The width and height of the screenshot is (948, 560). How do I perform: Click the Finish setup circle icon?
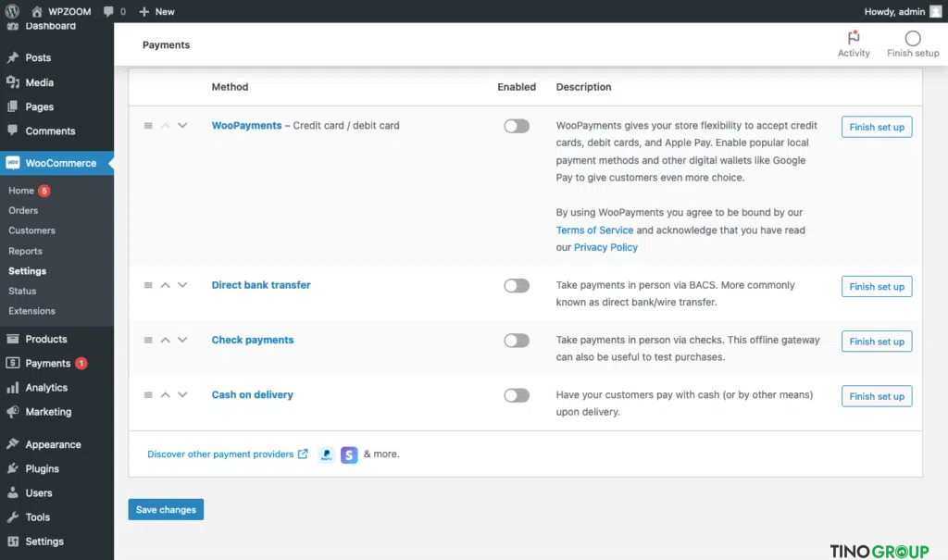(912, 38)
